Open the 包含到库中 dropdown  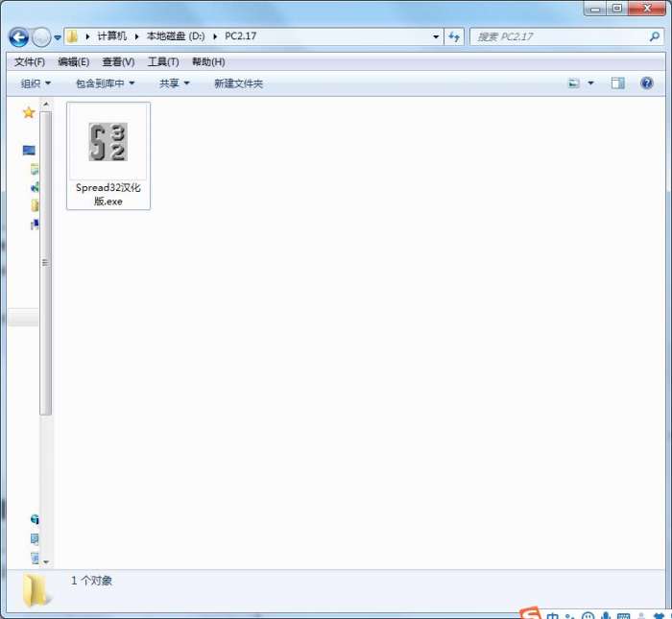106,83
